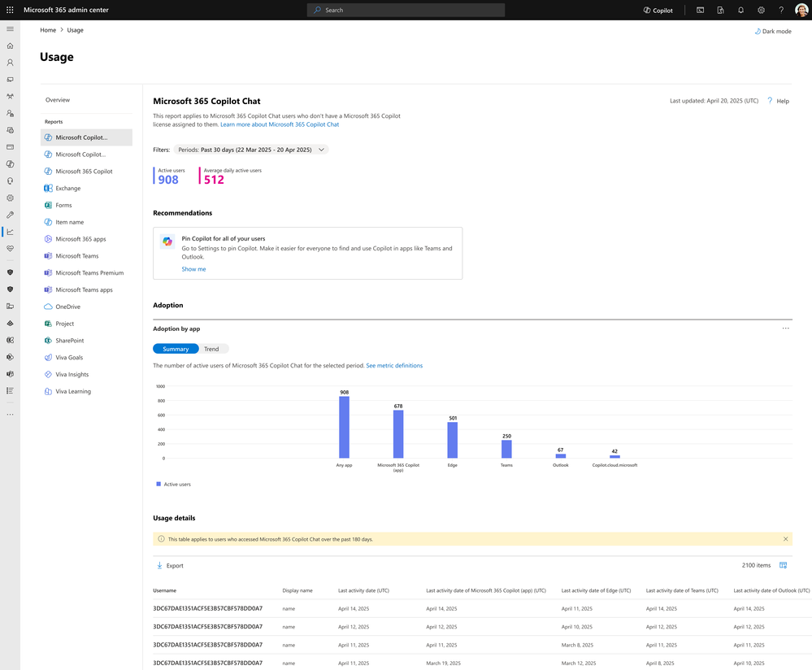The width and height of the screenshot is (812, 670).
Task: Open the choose columns icon
Action: tap(783, 565)
